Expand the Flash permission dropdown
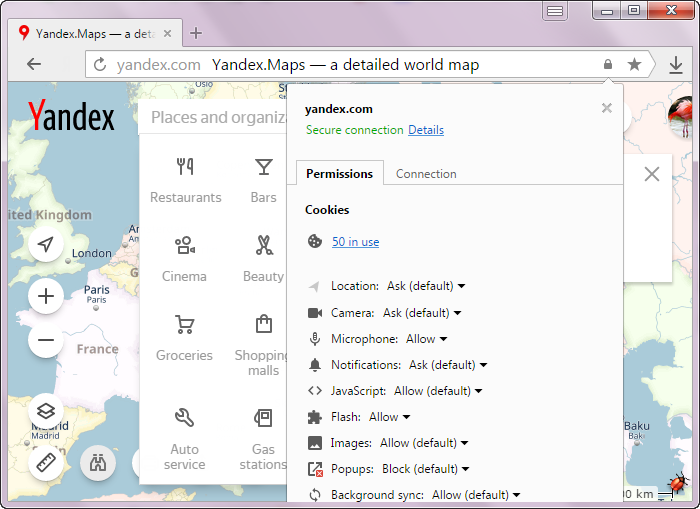 pos(389,417)
